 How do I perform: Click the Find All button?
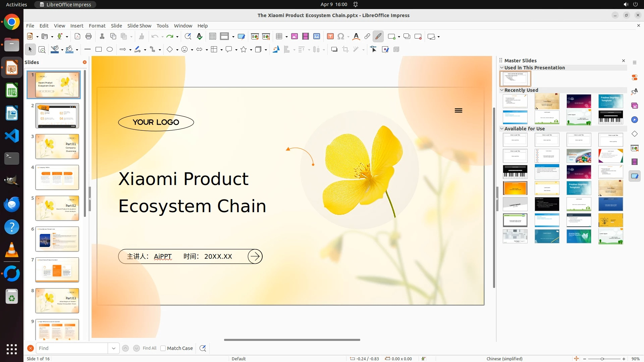point(149,348)
